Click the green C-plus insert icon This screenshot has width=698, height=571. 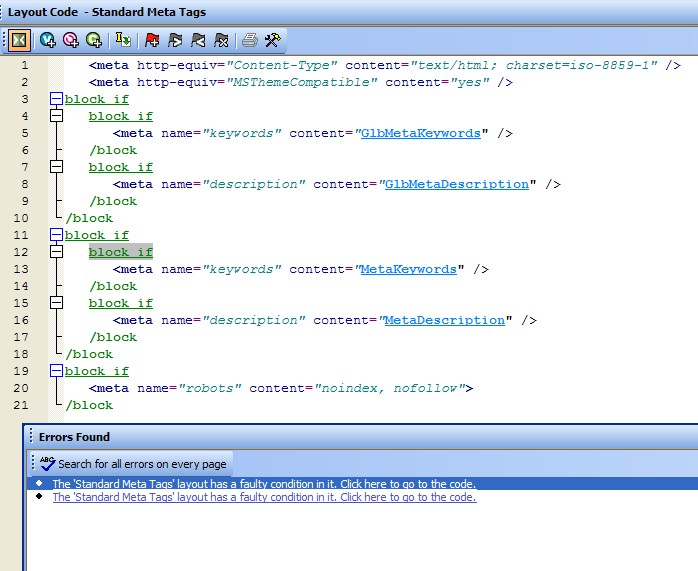94,40
